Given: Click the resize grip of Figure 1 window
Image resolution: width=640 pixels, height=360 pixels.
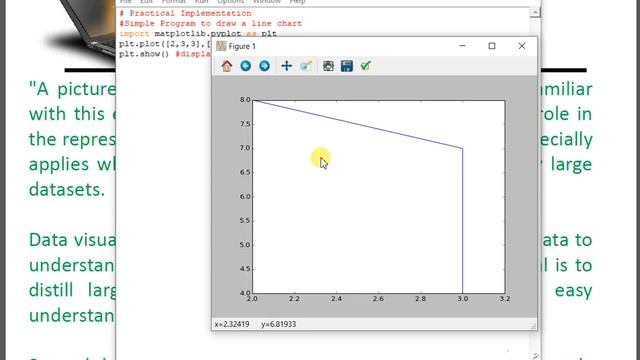Looking at the screenshot, I should [533, 326].
